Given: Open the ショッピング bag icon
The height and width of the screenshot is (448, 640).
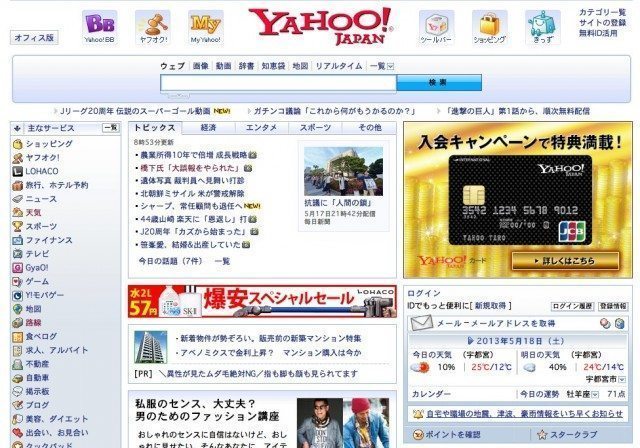Looking at the screenshot, I should click(x=489, y=24).
